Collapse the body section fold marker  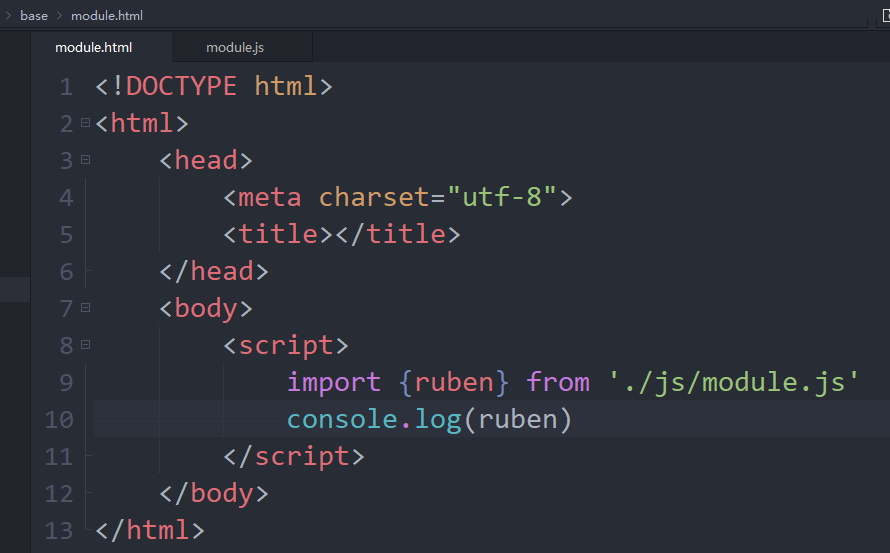click(85, 307)
